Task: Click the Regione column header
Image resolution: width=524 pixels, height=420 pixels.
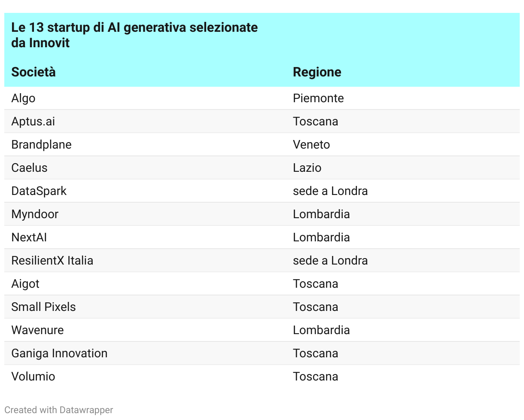Action: coord(317,72)
